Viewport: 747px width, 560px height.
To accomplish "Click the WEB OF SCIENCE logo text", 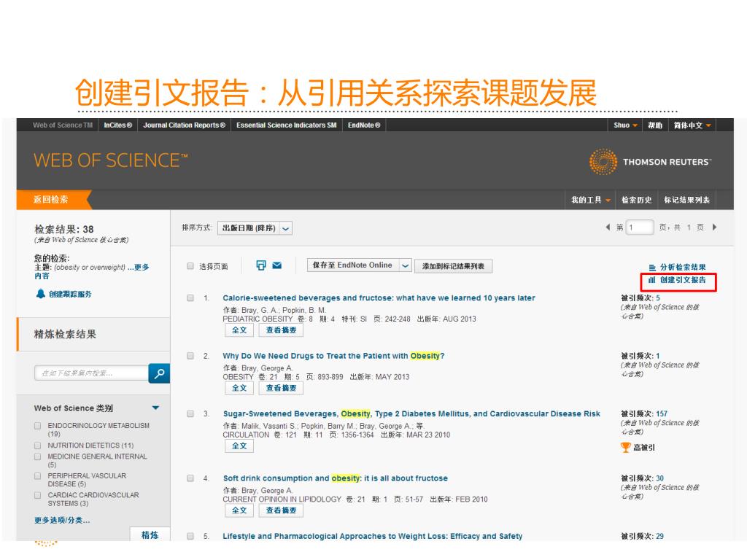I will (111, 160).
